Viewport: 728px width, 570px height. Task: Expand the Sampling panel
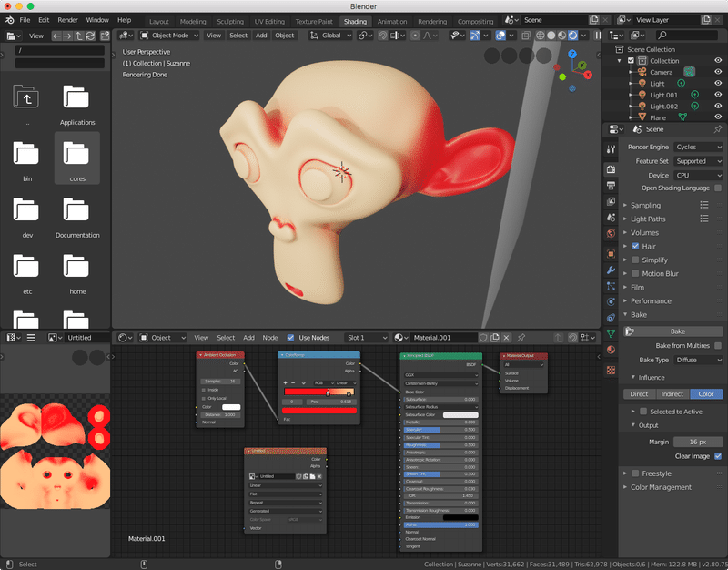(645, 206)
